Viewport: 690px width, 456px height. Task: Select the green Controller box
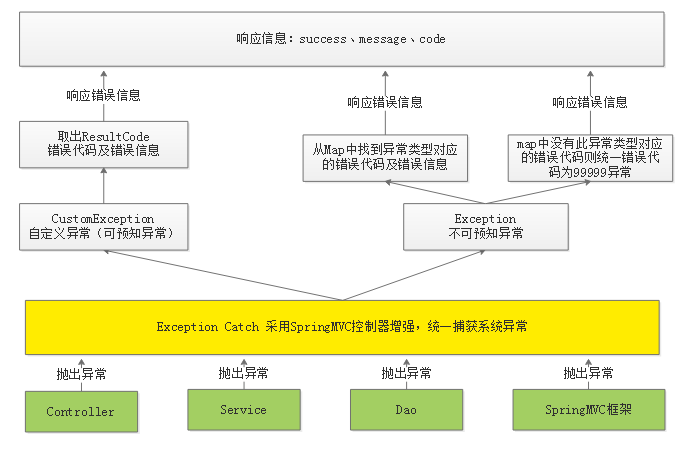(81, 411)
